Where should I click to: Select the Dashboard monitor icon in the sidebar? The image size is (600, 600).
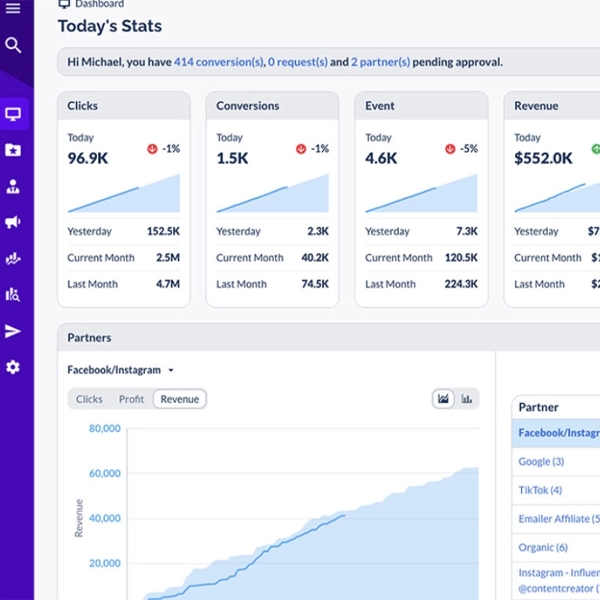tap(13, 114)
